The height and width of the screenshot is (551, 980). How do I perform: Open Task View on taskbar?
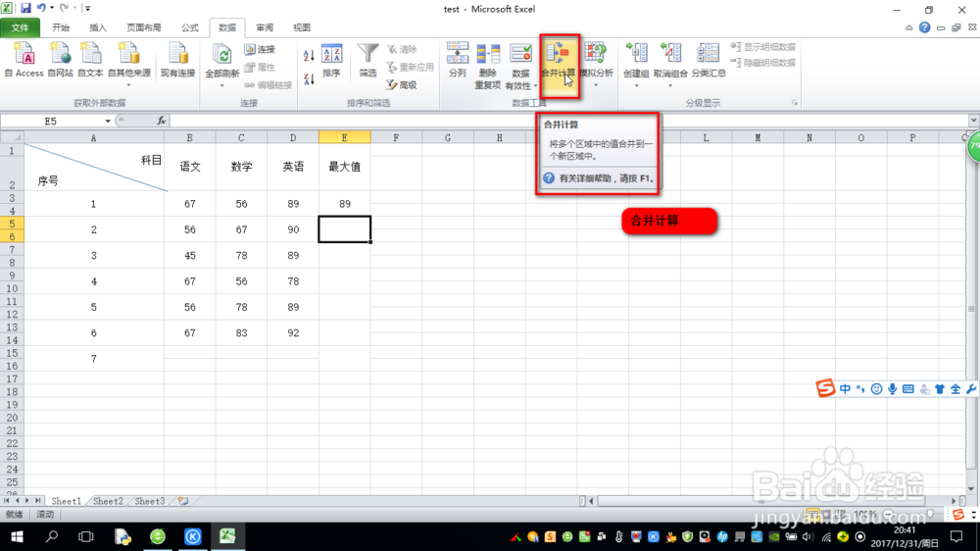(85, 536)
